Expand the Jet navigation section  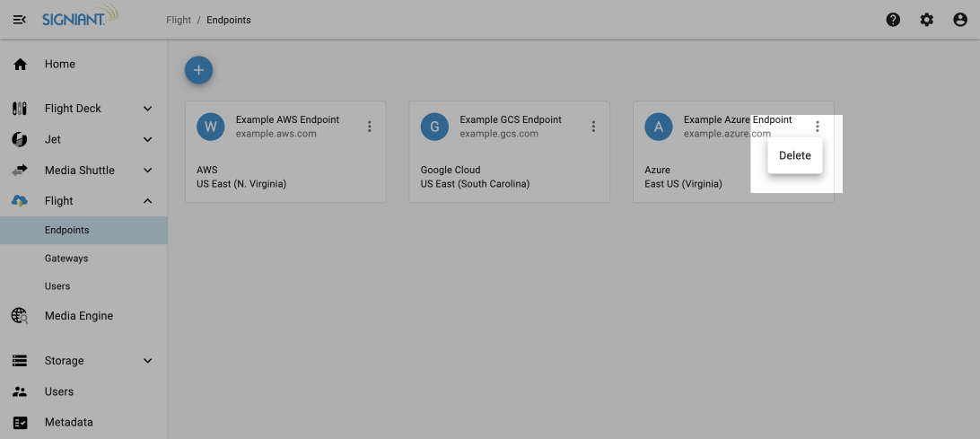pyautogui.click(x=148, y=140)
